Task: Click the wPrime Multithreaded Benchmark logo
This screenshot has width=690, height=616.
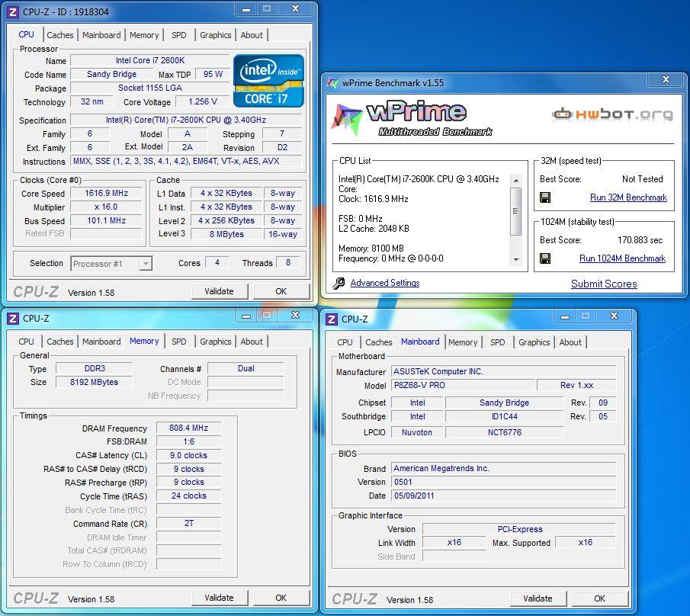Action: click(x=412, y=119)
